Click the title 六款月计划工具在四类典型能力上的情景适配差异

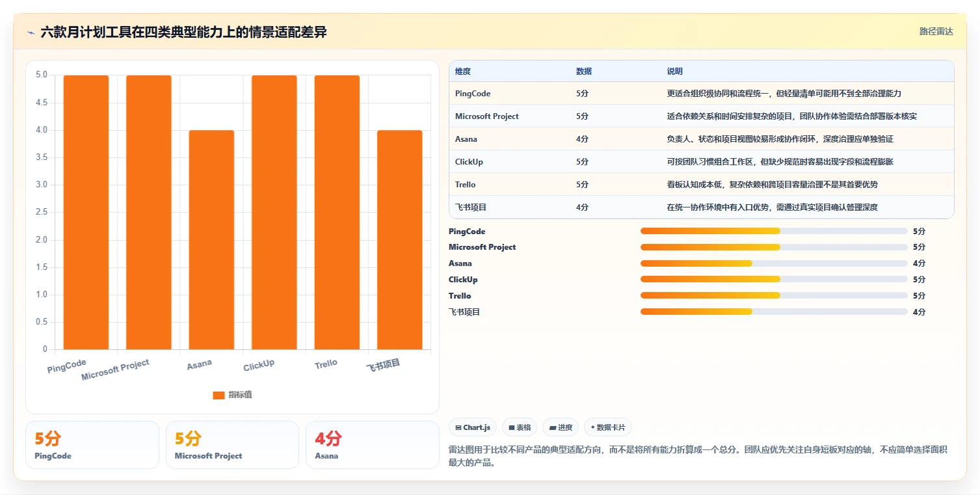coord(183,32)
